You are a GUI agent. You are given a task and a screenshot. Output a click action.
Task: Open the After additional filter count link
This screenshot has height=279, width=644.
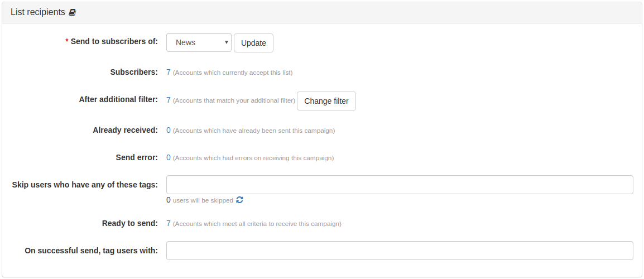pyautogui.click(x=169, y=100)
